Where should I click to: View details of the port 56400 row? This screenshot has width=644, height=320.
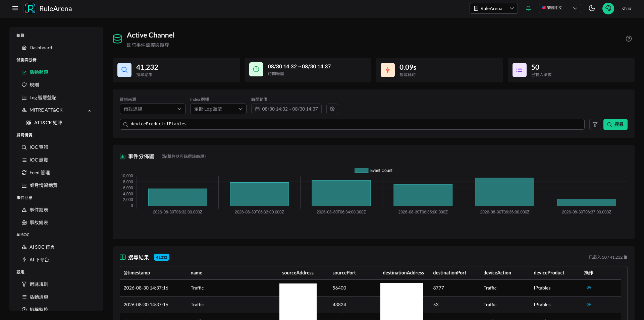589,288
